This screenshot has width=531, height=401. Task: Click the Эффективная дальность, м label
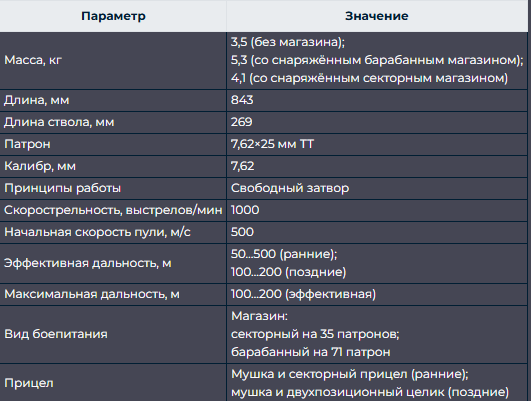[88, 263]
